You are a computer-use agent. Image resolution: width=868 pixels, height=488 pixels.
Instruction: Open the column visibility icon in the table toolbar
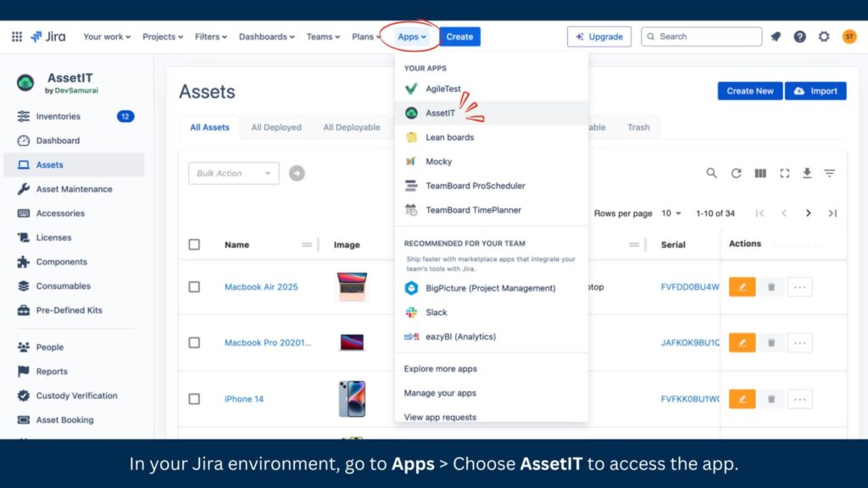pos(760,173)
